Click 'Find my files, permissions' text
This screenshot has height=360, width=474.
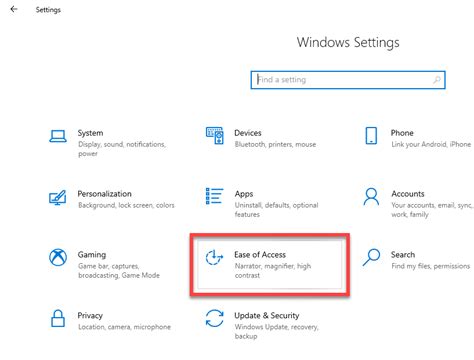(x=430, y=266)
